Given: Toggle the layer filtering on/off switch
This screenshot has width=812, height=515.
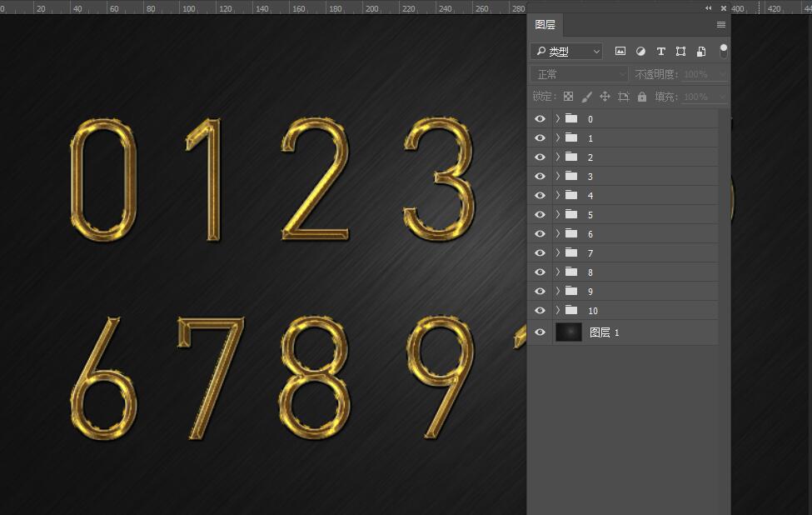Looking at the screenshot, I should click(724, 51).
